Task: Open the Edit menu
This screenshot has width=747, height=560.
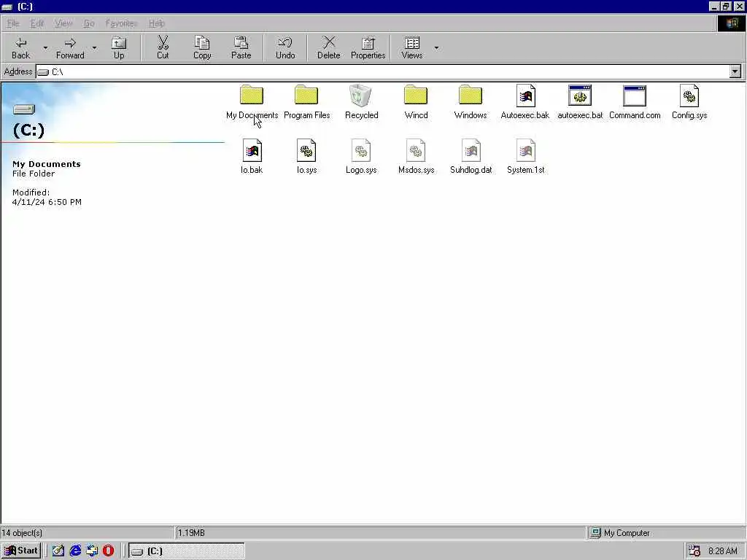Action: (x=37, y=23)
